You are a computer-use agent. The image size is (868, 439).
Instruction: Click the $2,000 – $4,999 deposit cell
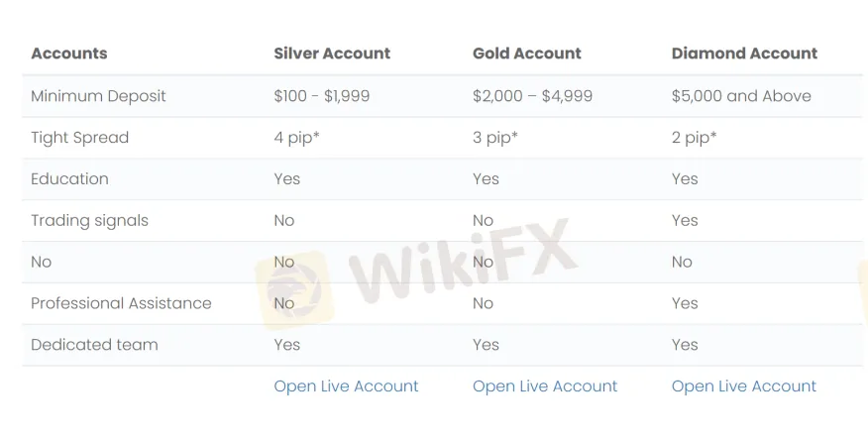[x=532, y=96]
